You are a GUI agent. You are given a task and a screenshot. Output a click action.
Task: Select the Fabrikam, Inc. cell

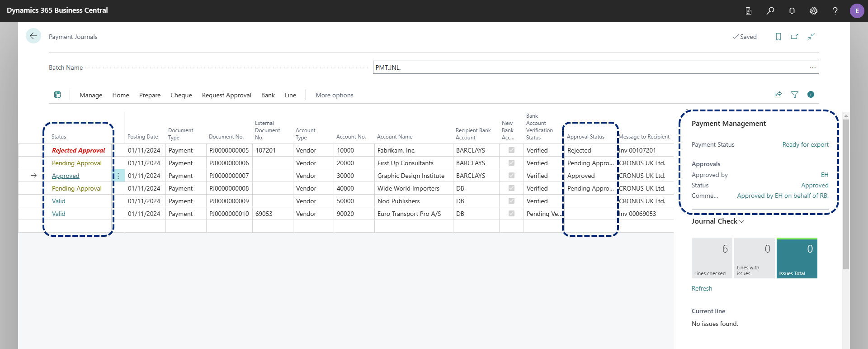414,150
